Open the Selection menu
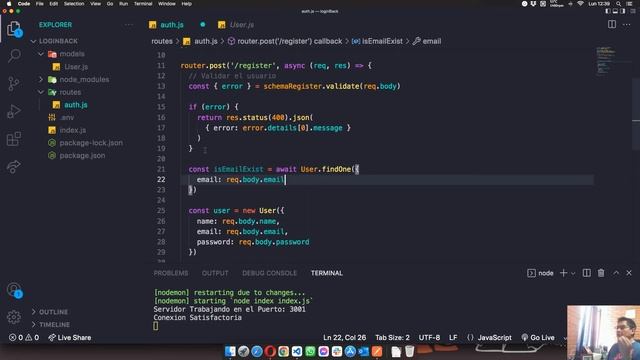This screenshot has height=360, width=640. pyautogui.click(x=74, y=4)
